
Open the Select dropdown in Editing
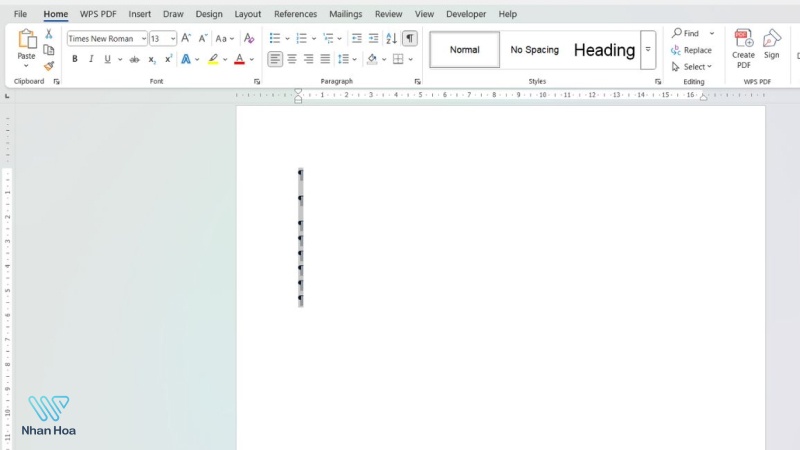click(692, 67)
